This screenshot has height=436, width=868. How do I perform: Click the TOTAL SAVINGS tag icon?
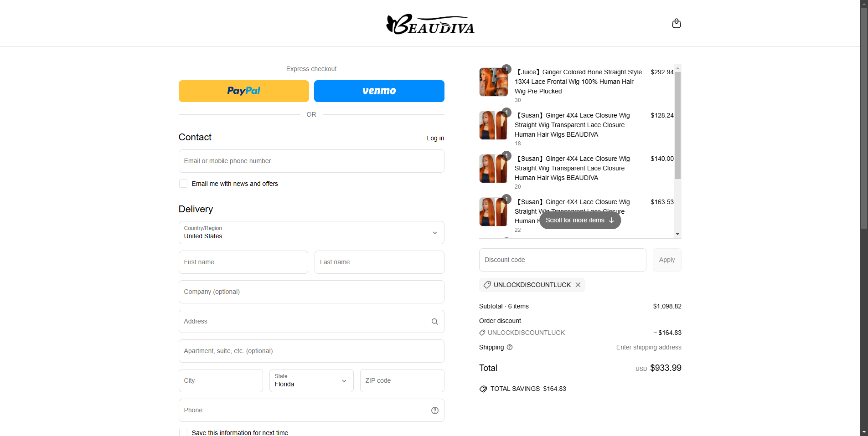(x=483, y=389)
